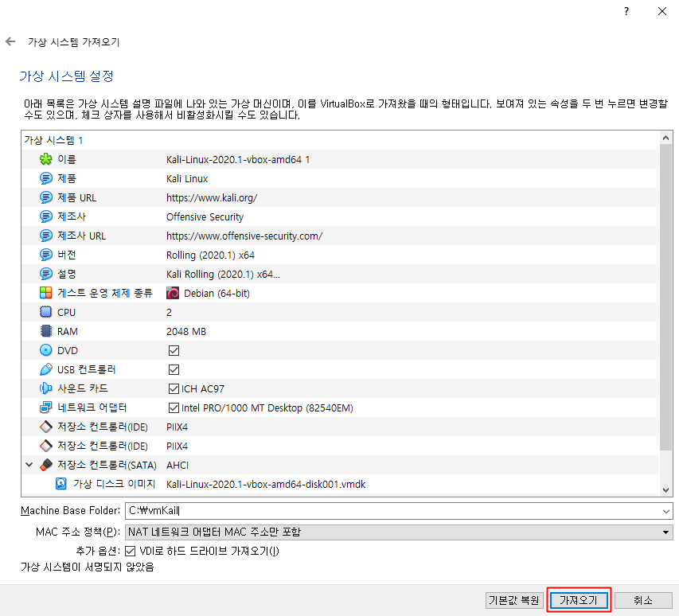Select the Kali Rolling (2020.1) x64... description
Viewport: 679px width, 616px height.
tap(223, 274)
